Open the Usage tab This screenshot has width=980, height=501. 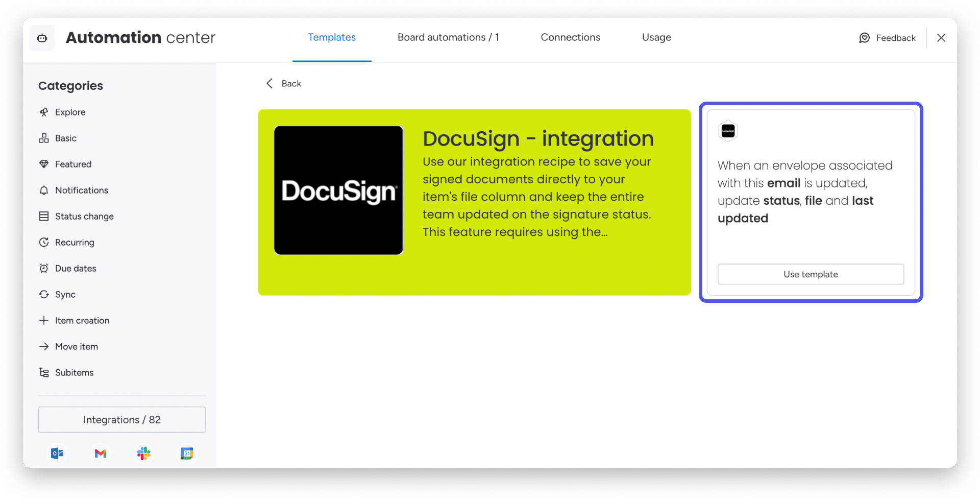656,37
